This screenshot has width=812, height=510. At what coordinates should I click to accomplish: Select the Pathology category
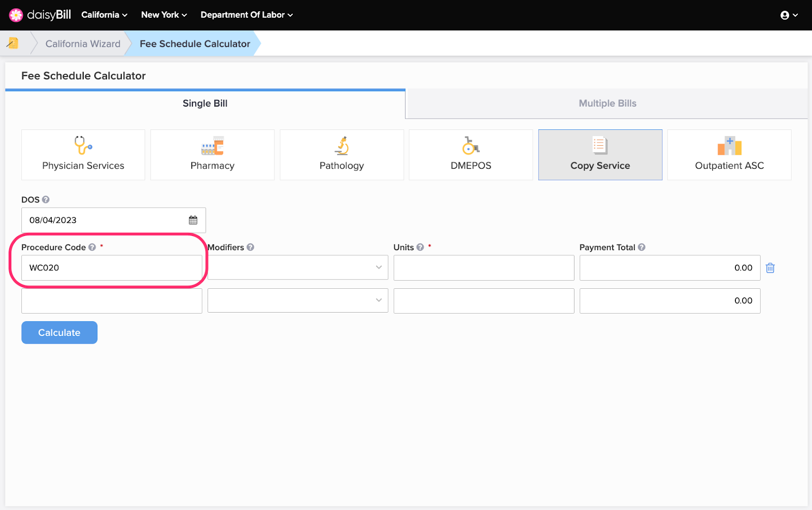pos(342,155)
